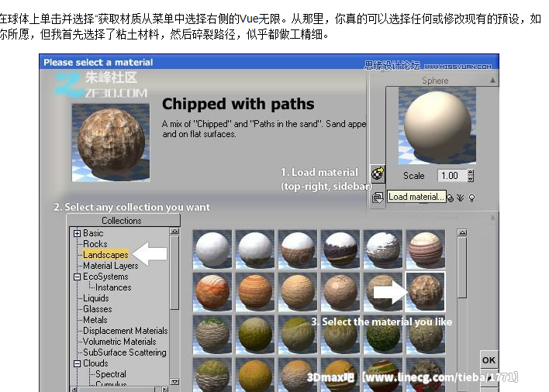Expand the Basic collection node
The image size is (549, 392).
point(77,233)
